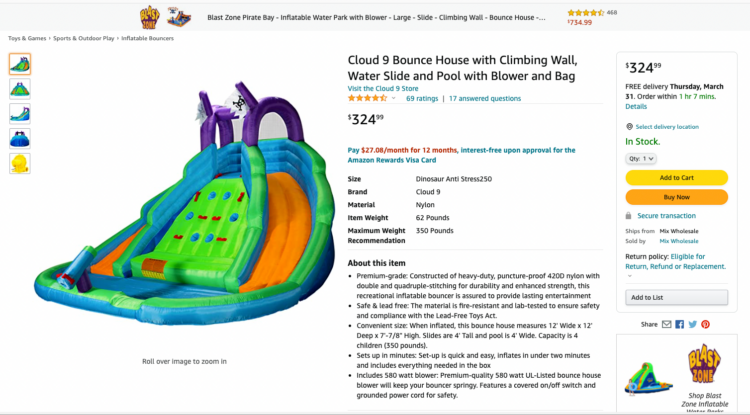
Task: Click the Add to Cart button
Action: 676,177
